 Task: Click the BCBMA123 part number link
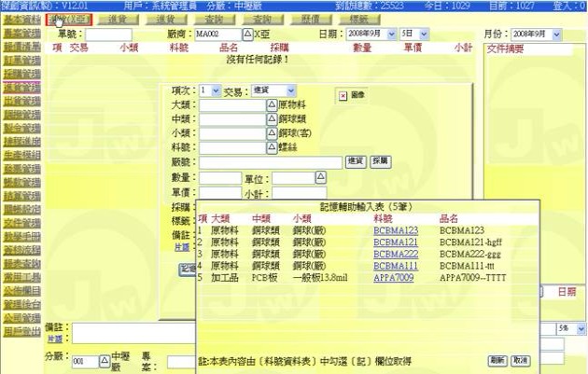[x=395, y=229]
